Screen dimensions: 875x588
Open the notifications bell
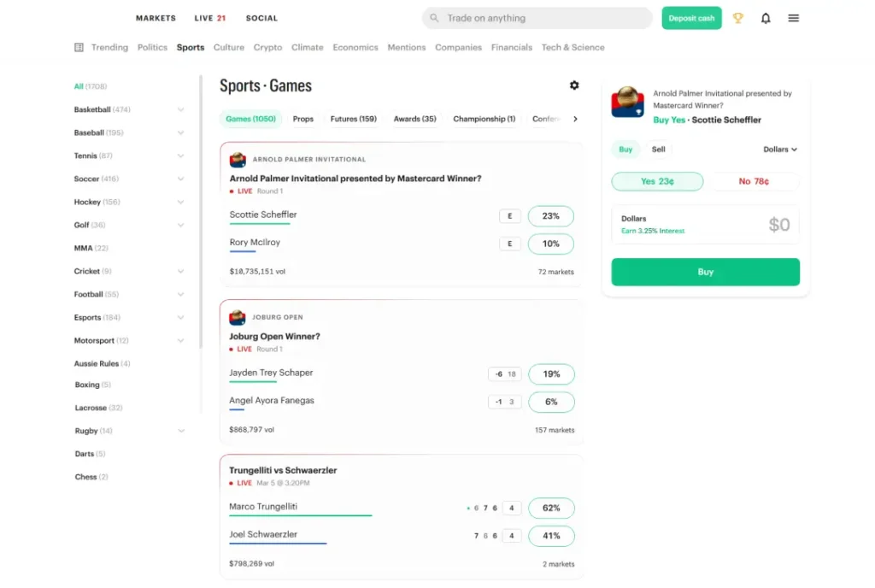(766, 18)
